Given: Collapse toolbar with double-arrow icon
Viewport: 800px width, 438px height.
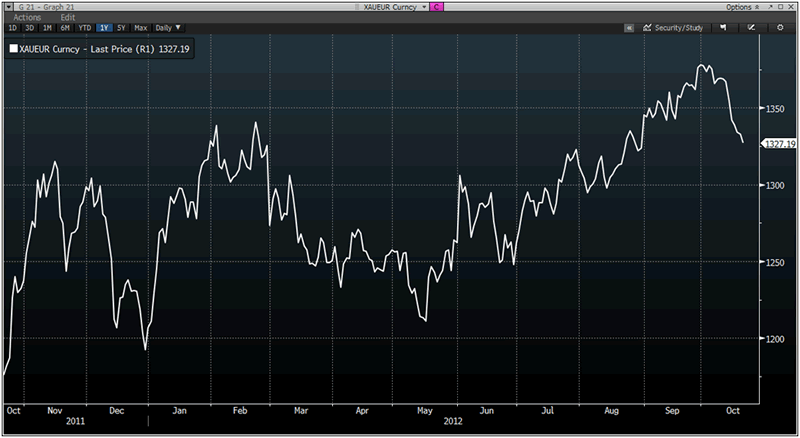Looking at the screenshot, I should tap(629, 28).
